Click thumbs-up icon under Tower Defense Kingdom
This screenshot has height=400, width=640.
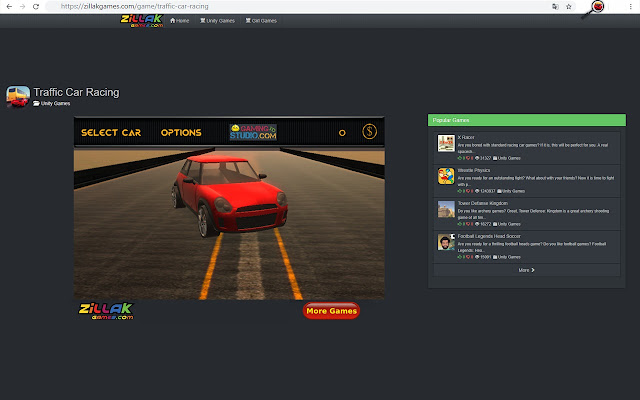(460, 224)
